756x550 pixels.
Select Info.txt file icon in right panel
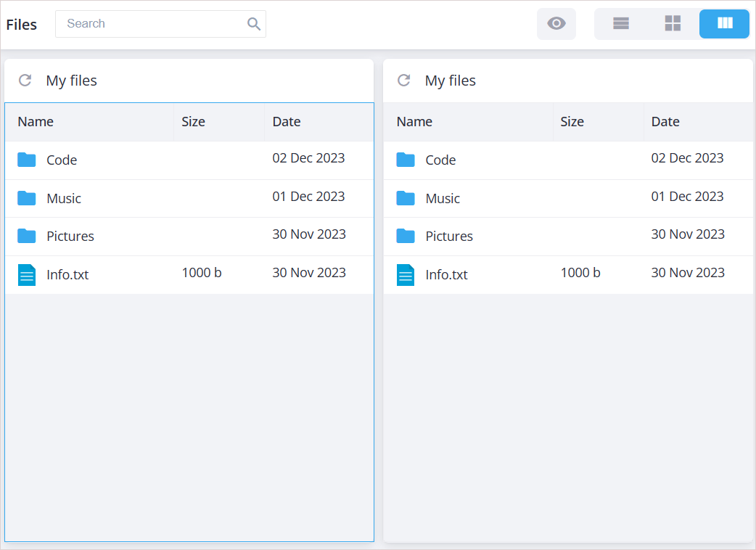406,274
